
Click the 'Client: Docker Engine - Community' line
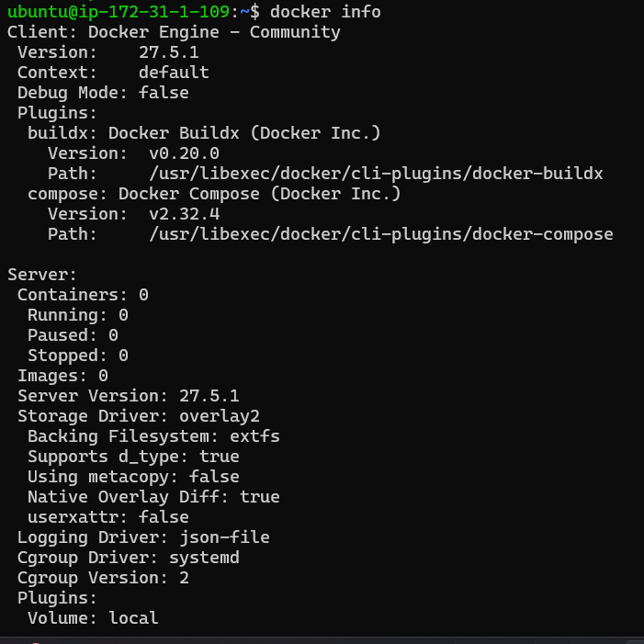point(174,32)
